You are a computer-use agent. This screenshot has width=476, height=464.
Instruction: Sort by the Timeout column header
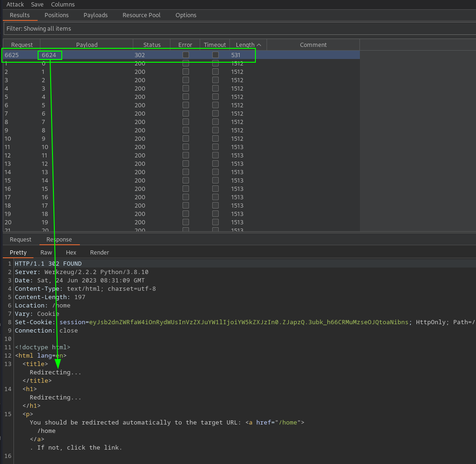point(215,45)
